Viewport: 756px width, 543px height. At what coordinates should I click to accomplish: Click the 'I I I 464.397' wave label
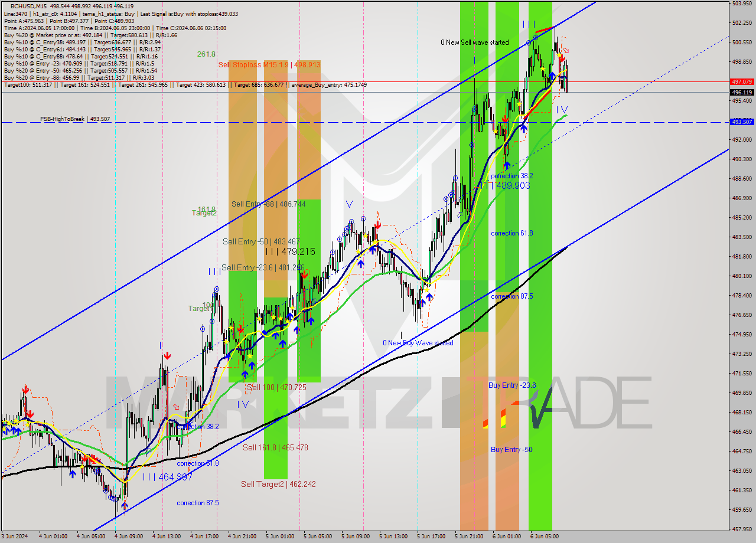168,476
